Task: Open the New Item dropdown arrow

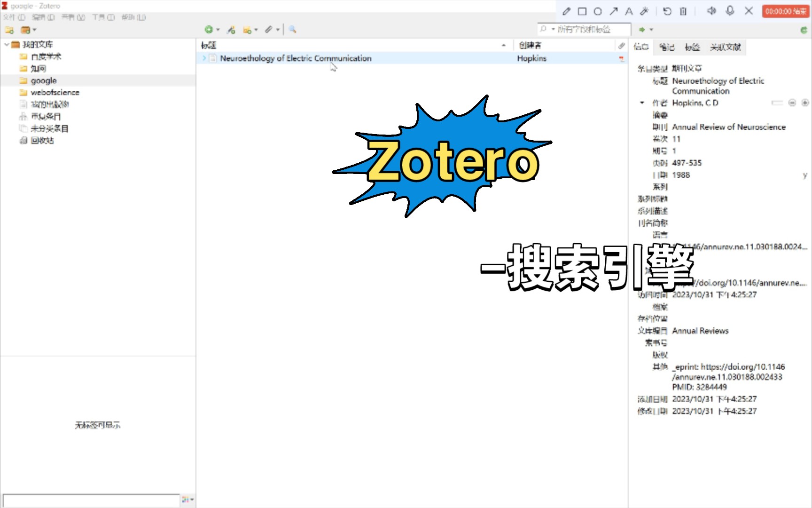Action: pos(218,30)
